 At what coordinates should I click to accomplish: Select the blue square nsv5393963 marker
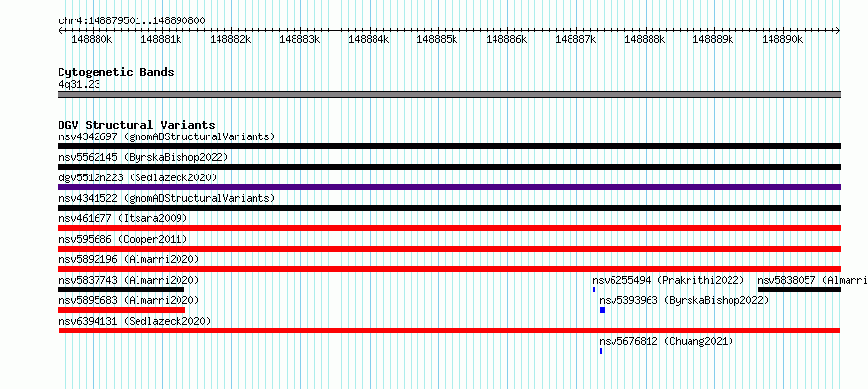pos(603,310)
